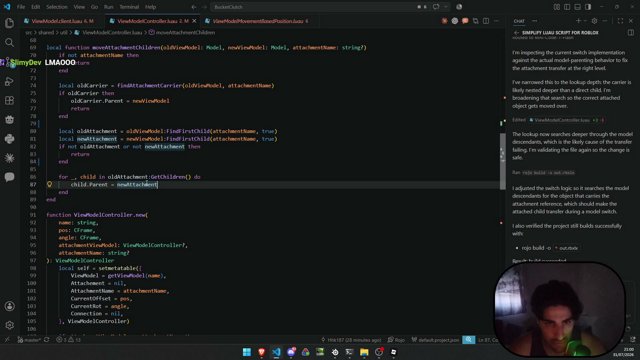Maximize the Chat panel

pos(620,21)
